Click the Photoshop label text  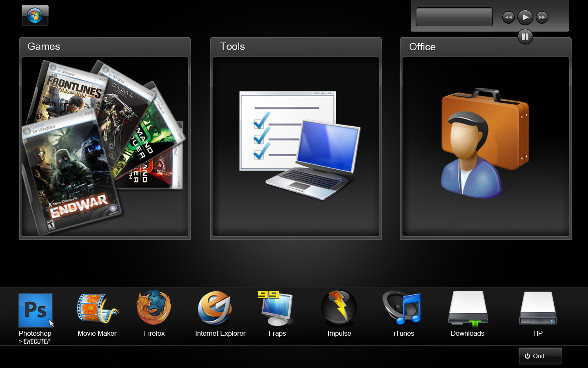click(x=35, y=333)
